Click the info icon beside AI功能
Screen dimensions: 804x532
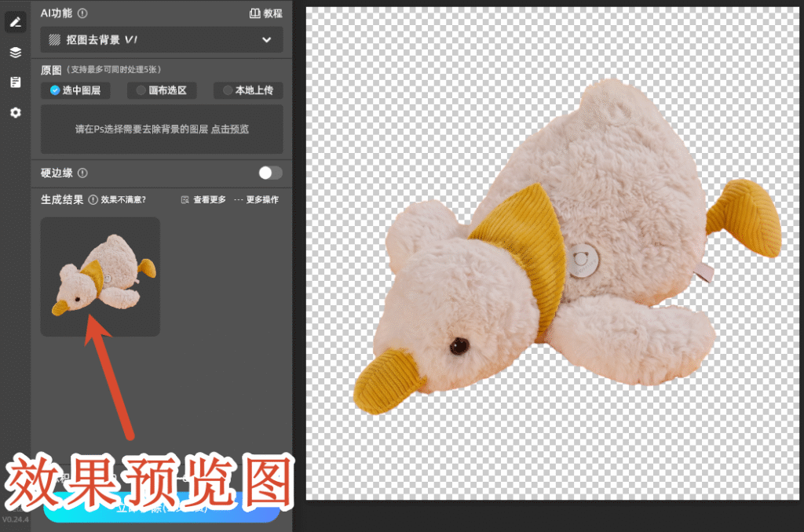click(82, 13)
